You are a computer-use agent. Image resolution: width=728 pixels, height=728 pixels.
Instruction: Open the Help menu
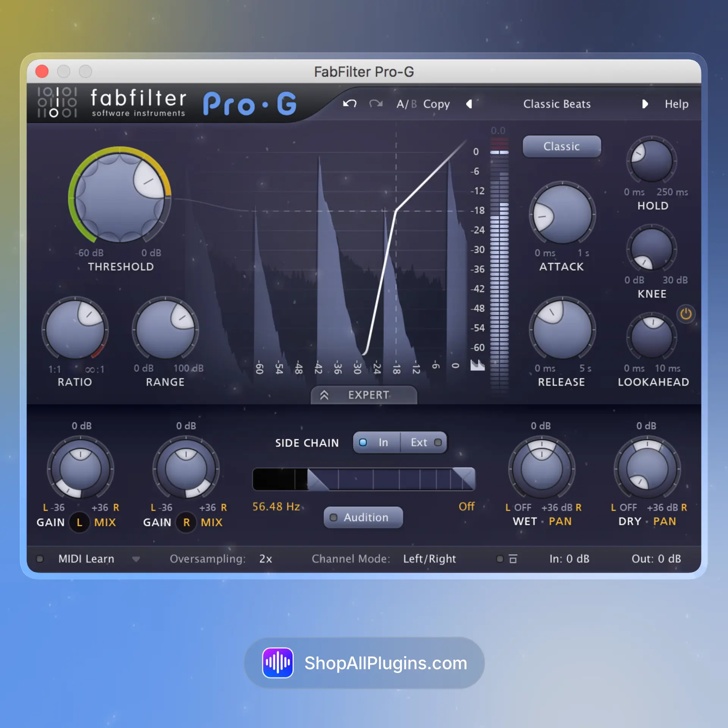pos(676,104)
